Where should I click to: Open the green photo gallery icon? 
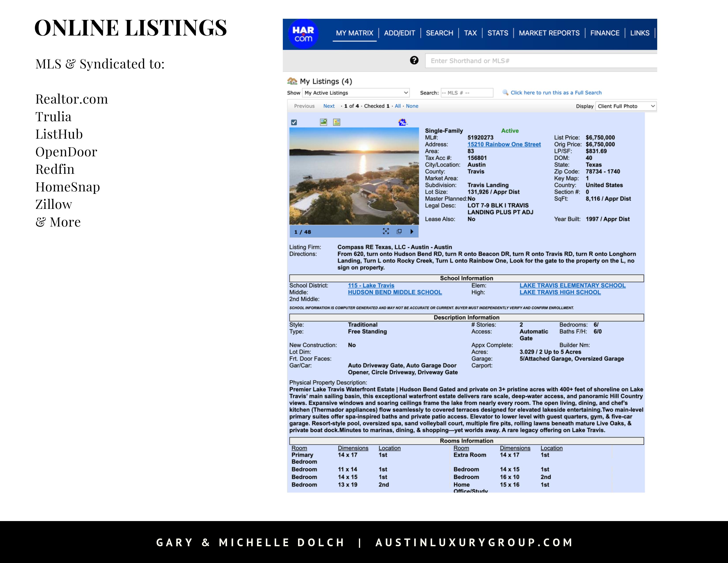pyautogui.click(x=323, y=122)
